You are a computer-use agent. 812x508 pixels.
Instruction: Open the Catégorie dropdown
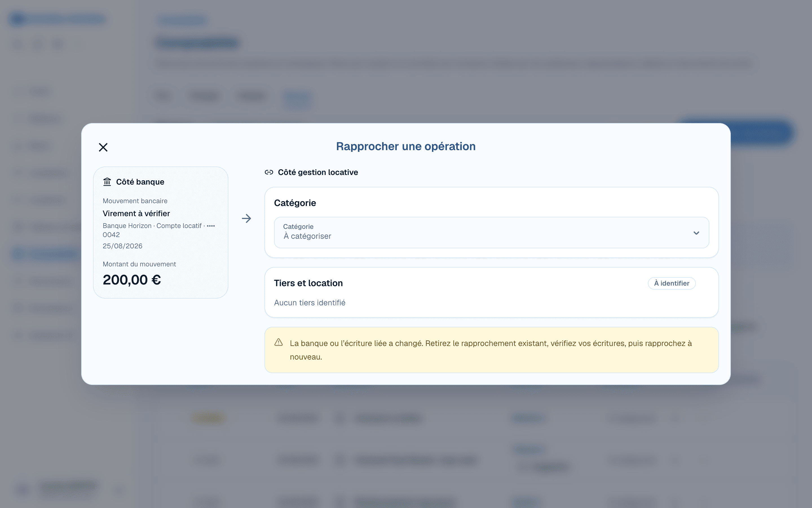click(491, 233)
